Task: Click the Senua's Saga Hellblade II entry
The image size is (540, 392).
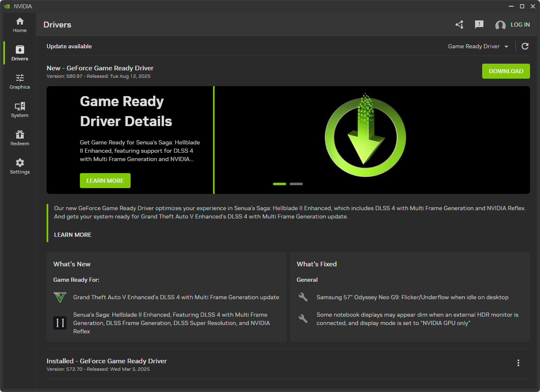Action: tap(171, 323)
